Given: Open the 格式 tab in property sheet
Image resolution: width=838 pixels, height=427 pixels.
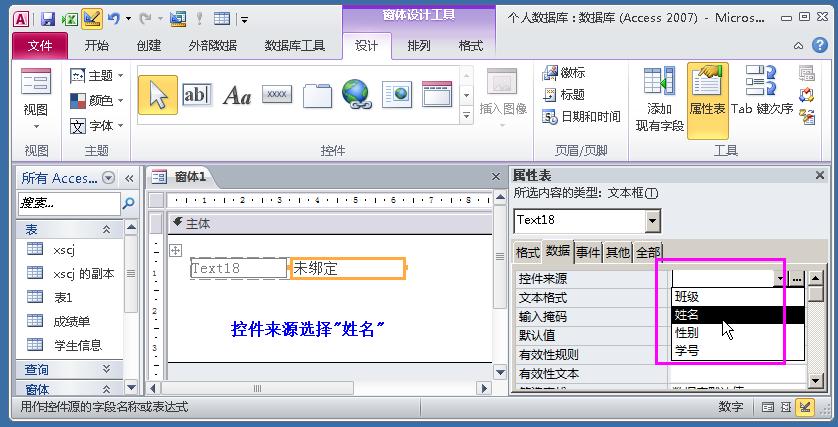Looking at the screenshot, I should [x=527, y=253].
